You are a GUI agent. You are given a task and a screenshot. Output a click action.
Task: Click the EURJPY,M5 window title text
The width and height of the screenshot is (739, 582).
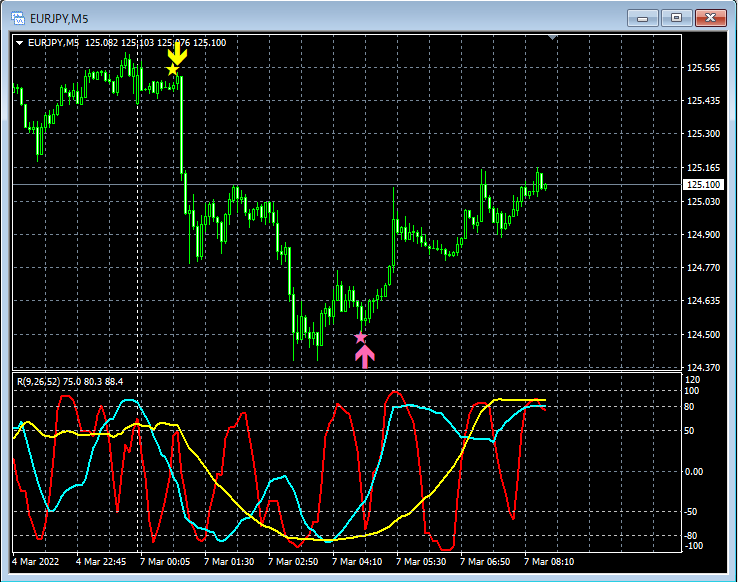click(59, 19)
